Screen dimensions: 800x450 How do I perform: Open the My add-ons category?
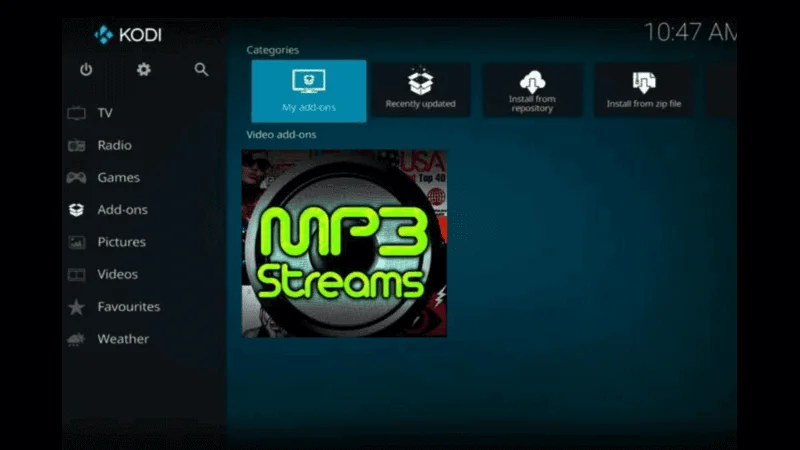click(309, 91)
